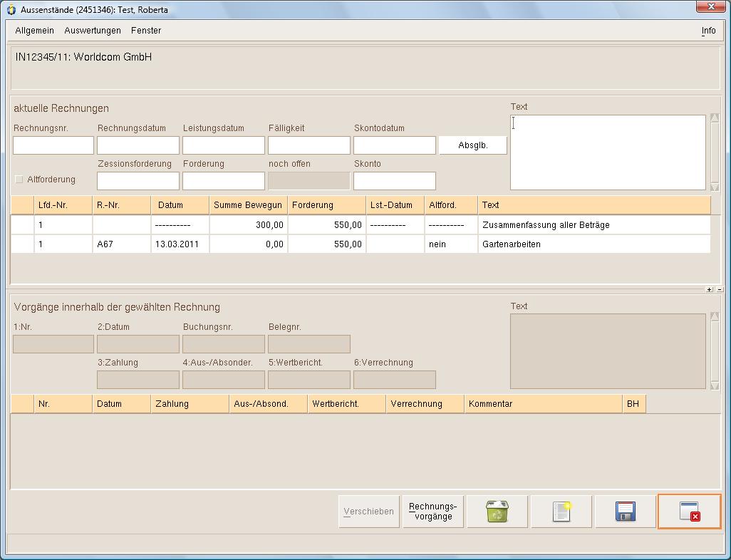This screenshot has width=731, height=560.
Task: Click the '13.03.2011' date cell
Action: pos(180,244)
